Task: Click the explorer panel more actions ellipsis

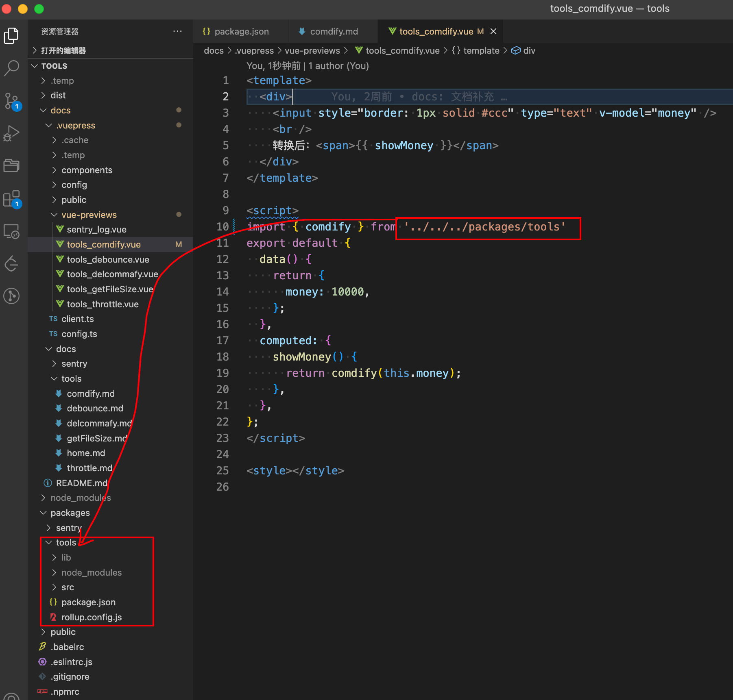Action: [x=177, y=31]
